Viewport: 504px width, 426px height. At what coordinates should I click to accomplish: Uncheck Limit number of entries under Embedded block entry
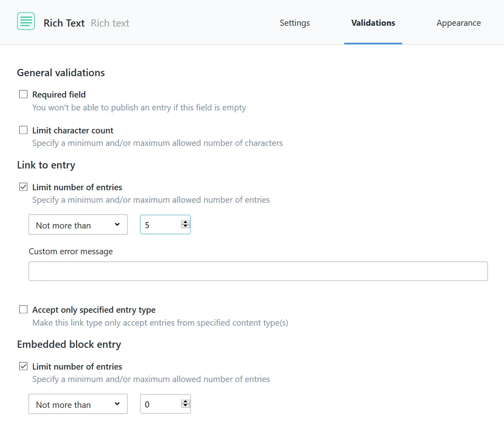pos(23,366)
